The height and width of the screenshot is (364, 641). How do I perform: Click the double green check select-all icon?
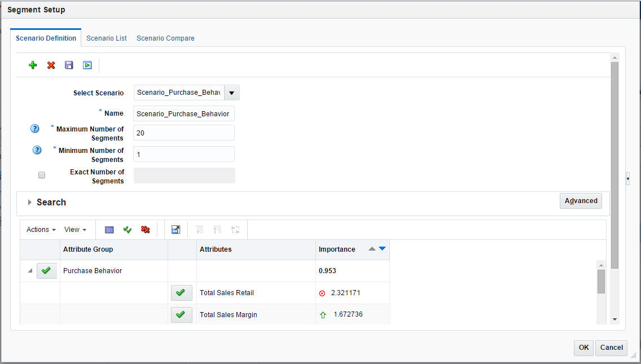(x=127, y=230)
